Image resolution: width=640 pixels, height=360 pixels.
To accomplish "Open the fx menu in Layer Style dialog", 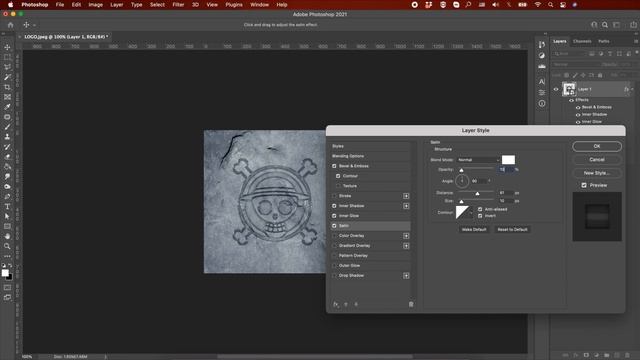I will click(336, 304).
